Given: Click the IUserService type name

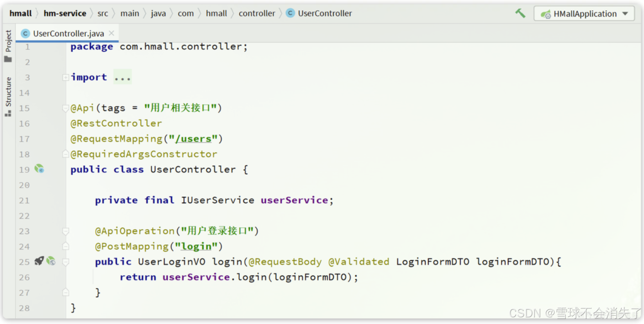Looking at the screenshot, I should tap(218, 200).
